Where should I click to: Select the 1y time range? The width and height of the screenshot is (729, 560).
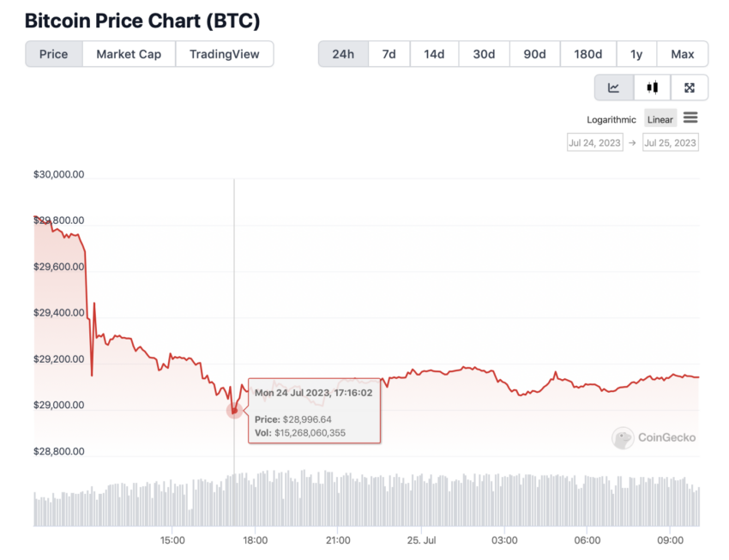[636, 54]
